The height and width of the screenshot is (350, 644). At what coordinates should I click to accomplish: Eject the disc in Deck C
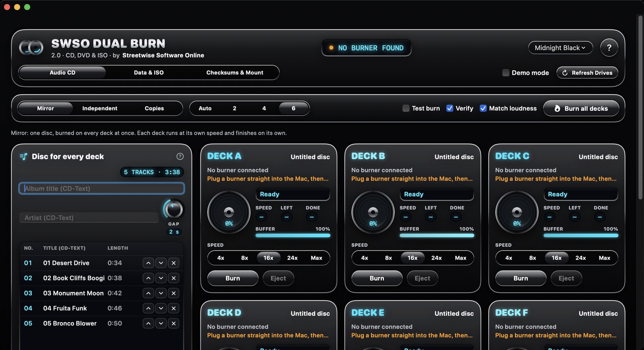click(566, 278)
